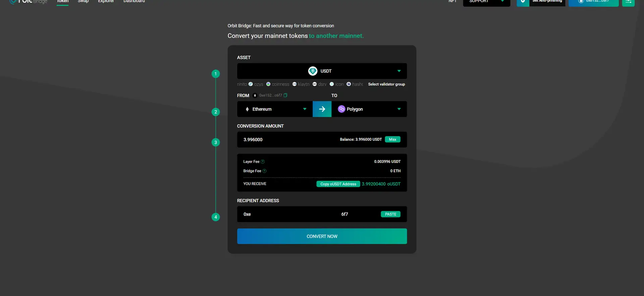Viewport: 644px width, 296px height.
Task: Open the Dashboard tab
Action: [x=134, y=2]
